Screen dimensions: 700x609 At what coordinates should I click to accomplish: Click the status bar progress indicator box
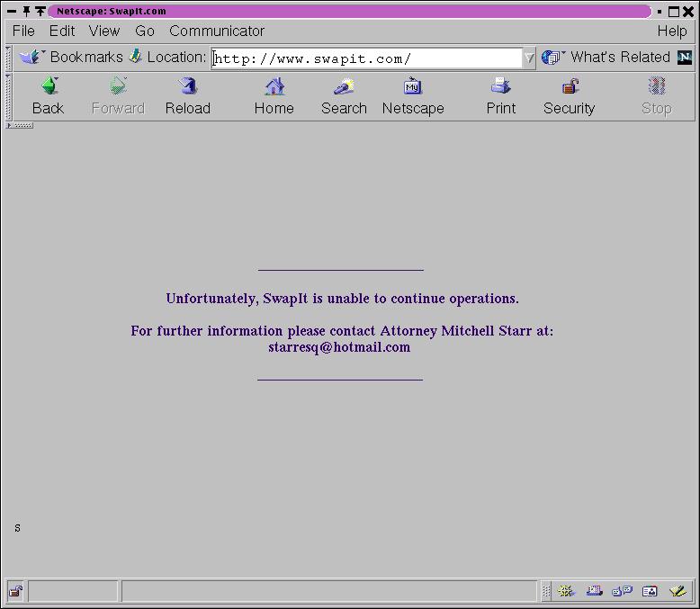(73, 592)
